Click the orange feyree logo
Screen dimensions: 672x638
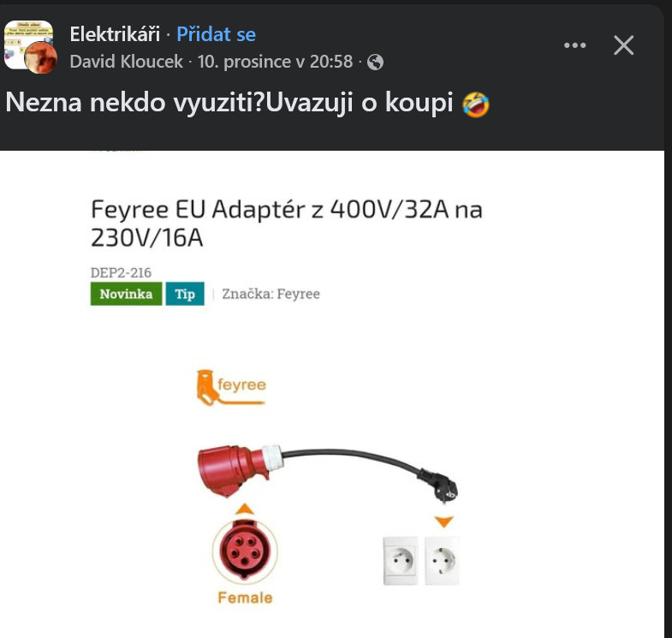click(231, 387)
